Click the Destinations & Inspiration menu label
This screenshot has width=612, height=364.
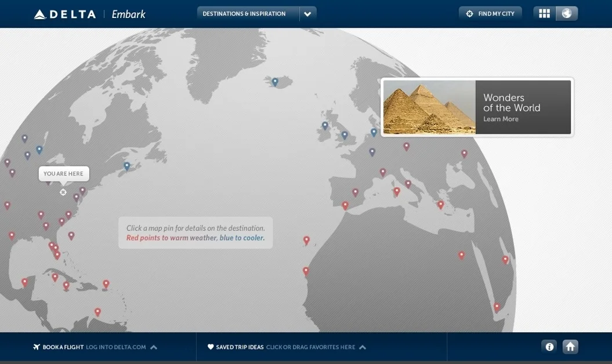[244, 14]
